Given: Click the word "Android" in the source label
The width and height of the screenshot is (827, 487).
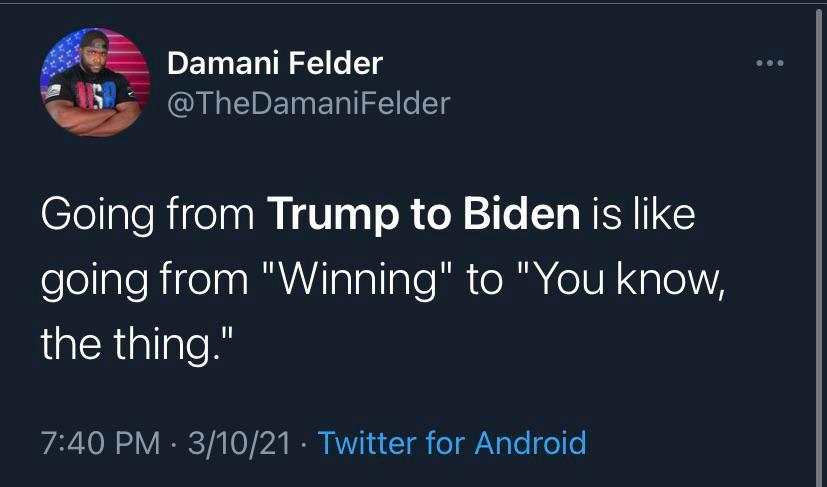Looking at the screenshot, I should (x=530, y=442).
